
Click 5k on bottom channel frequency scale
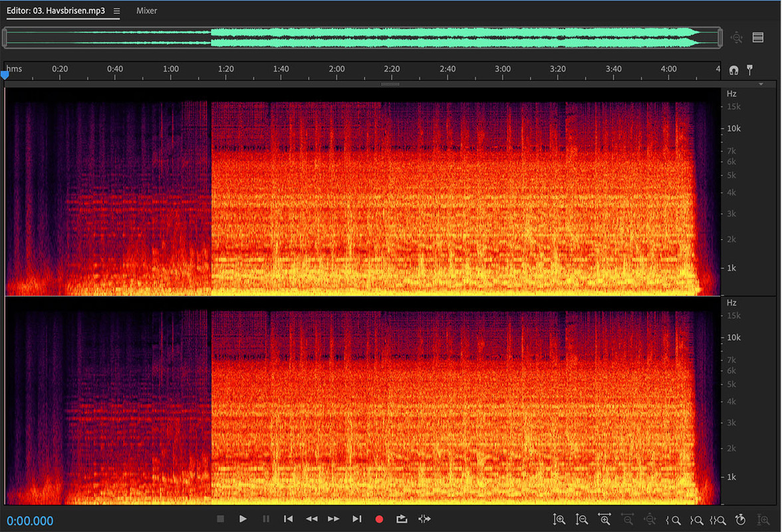pyautogui.click(x=731, y=384)
